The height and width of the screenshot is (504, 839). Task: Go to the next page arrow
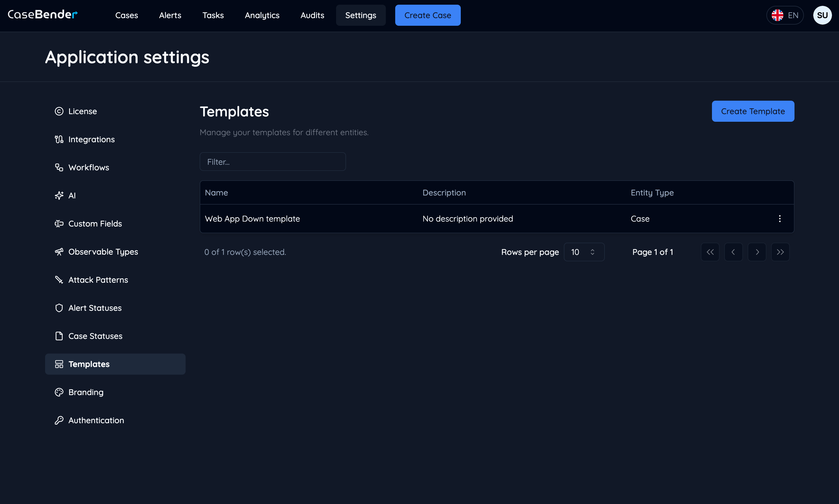pyautogui.click(x=757, y=252)
